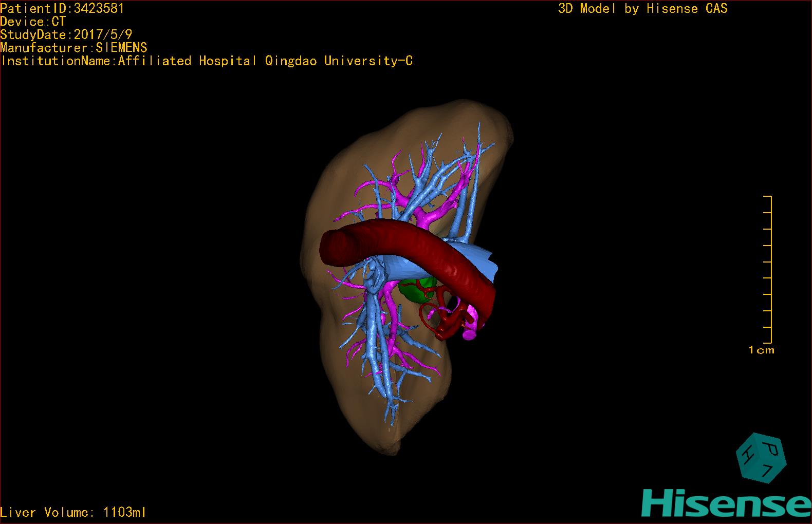Click the StudyDate 2017/5/9 text
The height and width of the screenshot is (524, 812).
click(x=66, y=34)
